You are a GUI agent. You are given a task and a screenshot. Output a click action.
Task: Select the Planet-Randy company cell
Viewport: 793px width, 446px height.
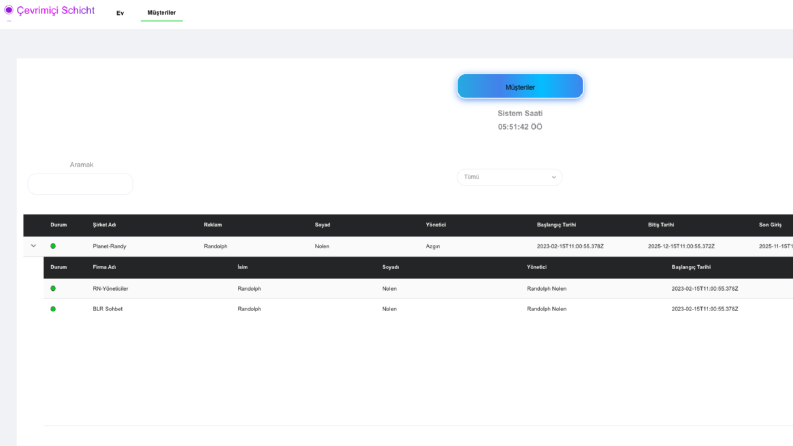point(109,246)
